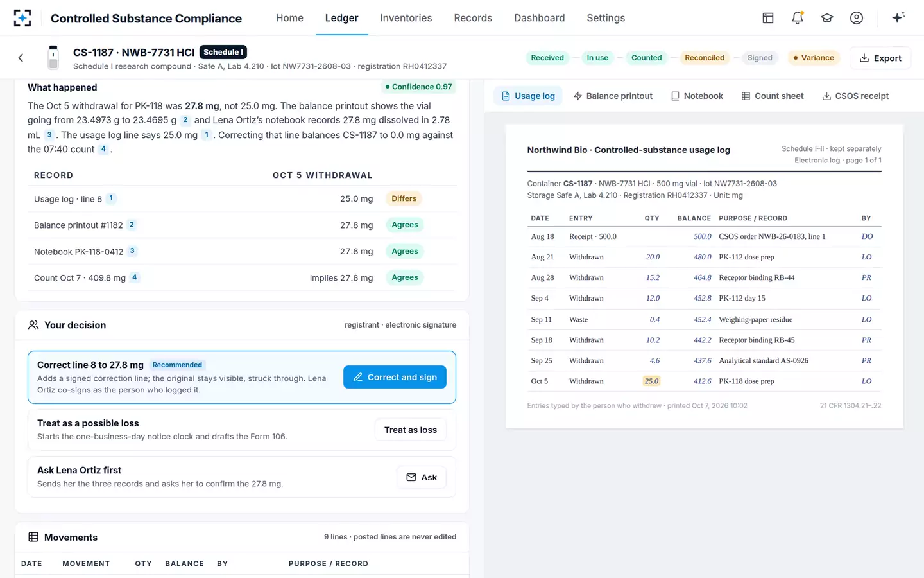The width and height of the screenshot is (924, 578).
Task: Switch to the Balance printout tab
Action: click(x=613, y=96)
